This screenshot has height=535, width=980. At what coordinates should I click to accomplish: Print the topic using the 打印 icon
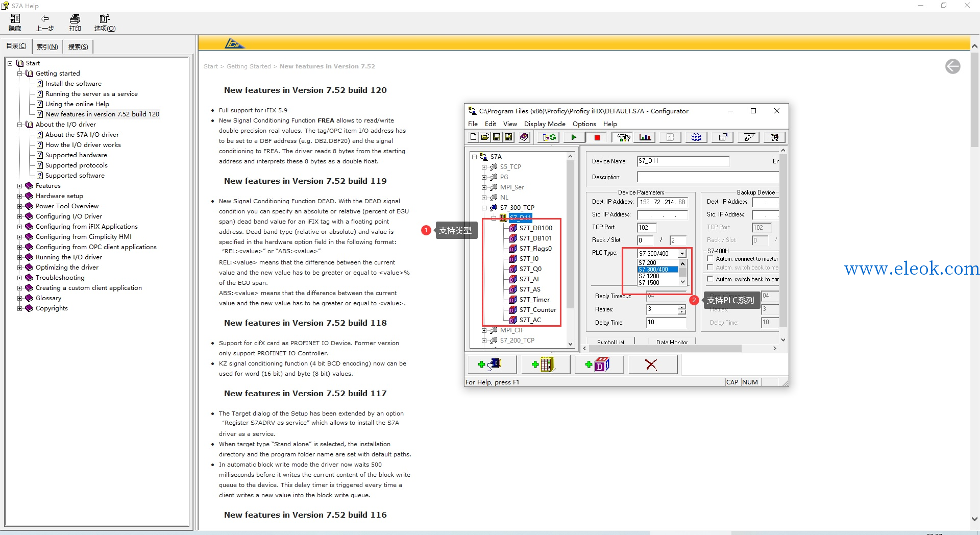pyautogui.click(x=75, y=22)
